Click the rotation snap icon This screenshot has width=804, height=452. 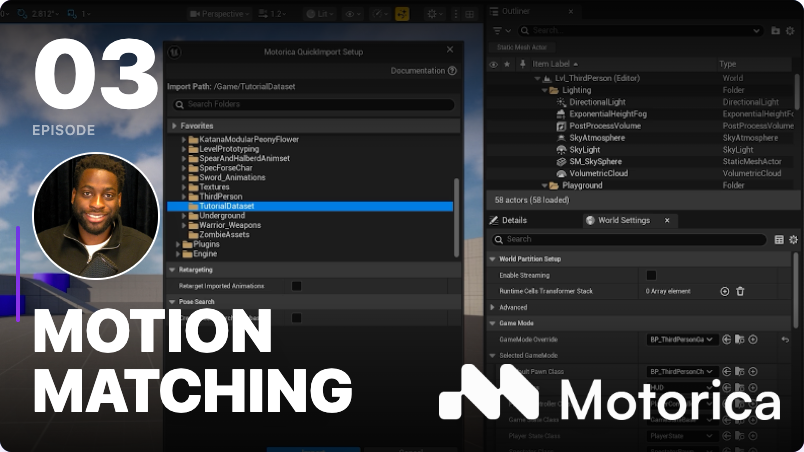pyautogui.click(x=22, y=14)
